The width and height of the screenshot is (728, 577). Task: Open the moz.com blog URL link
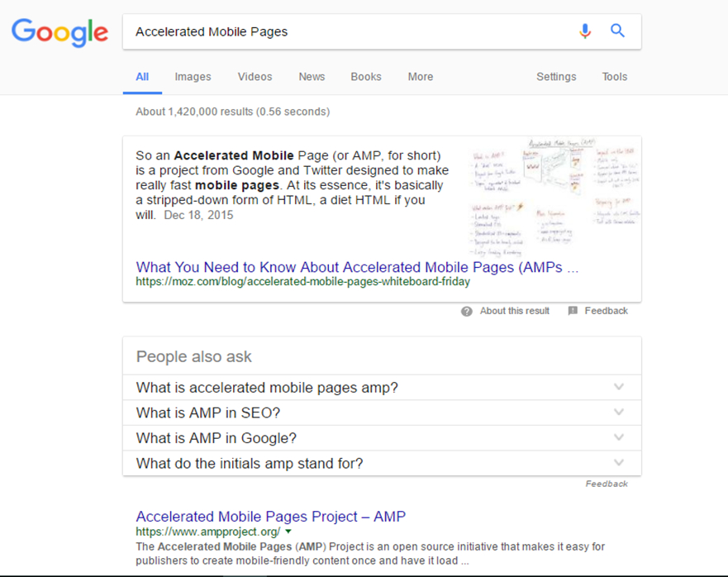pos(302,282)
